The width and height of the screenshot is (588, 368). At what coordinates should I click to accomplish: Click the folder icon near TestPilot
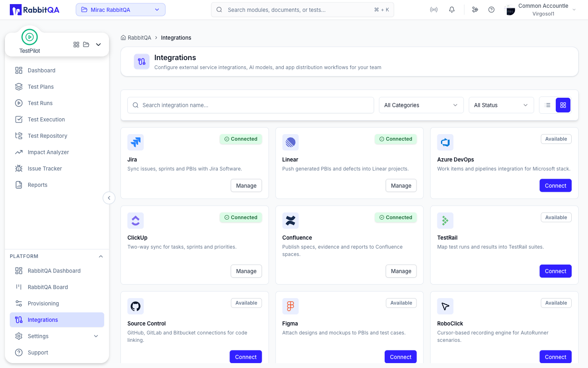pyautogui.click(x=86, y=45)
